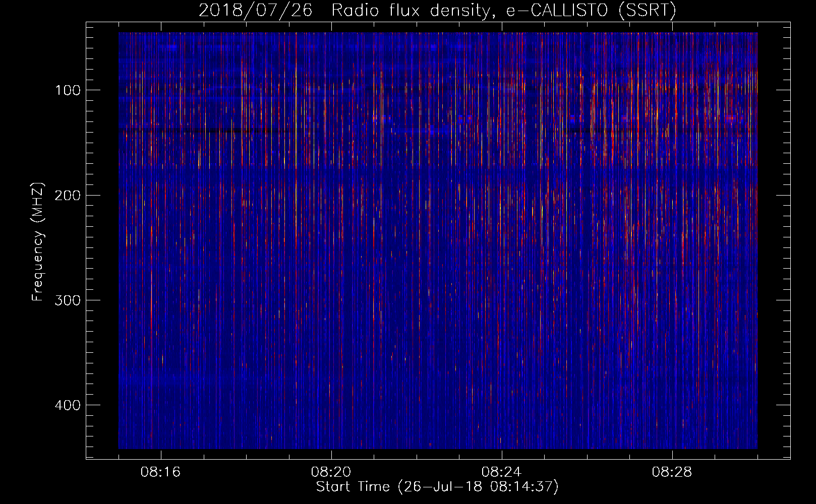The width and height of the screenshot is (816, 504).
Task: Click the '08:20' time tick label
Action: tap(331, 472)
